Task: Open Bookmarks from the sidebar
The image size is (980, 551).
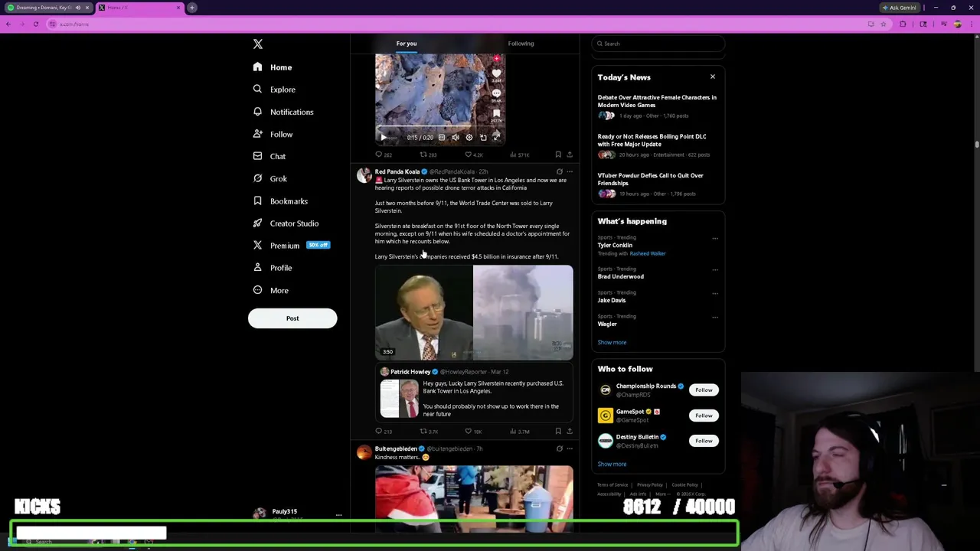Action: click(280, 201)
